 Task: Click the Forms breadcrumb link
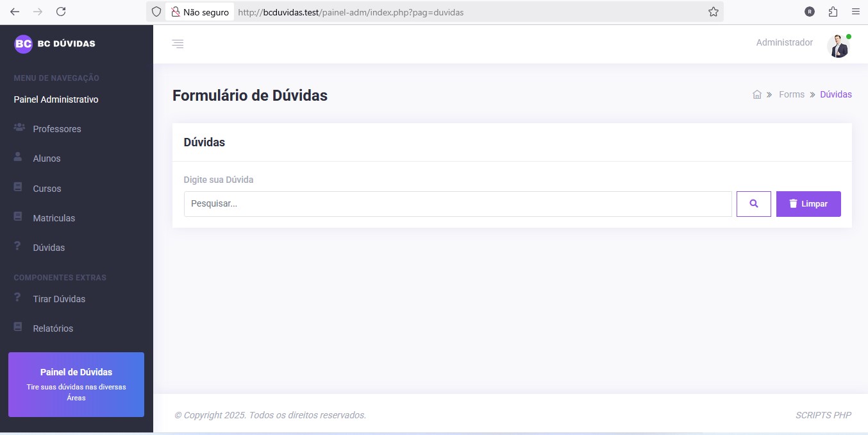click(x=791, y=94)
